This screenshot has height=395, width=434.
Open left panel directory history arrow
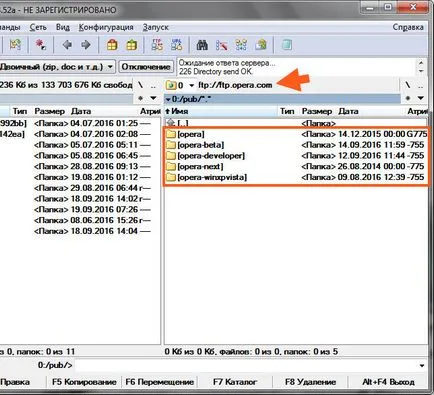tap(153, 98)
